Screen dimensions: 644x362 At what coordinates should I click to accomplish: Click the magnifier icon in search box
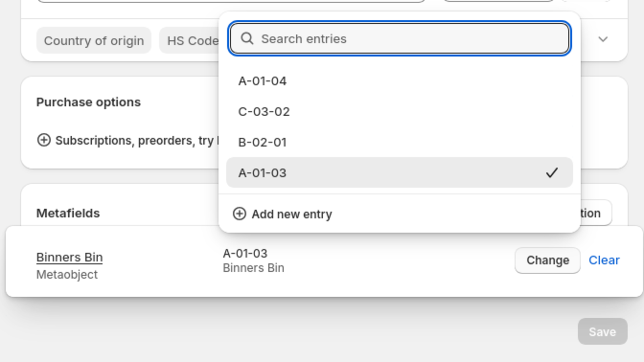[x=247, y=39]
